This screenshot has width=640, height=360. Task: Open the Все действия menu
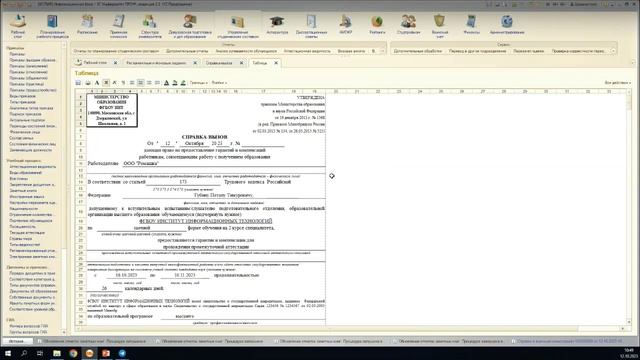[618, 82]
